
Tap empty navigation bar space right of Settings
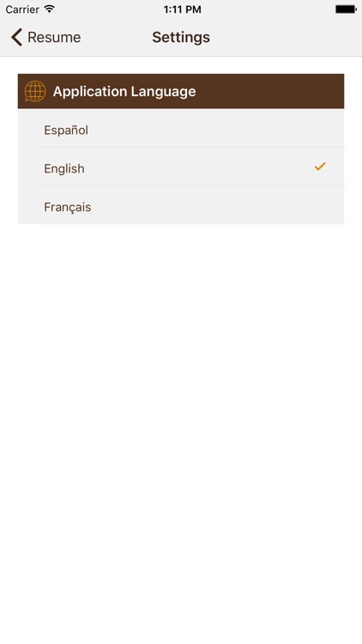[x=286, y=38]
